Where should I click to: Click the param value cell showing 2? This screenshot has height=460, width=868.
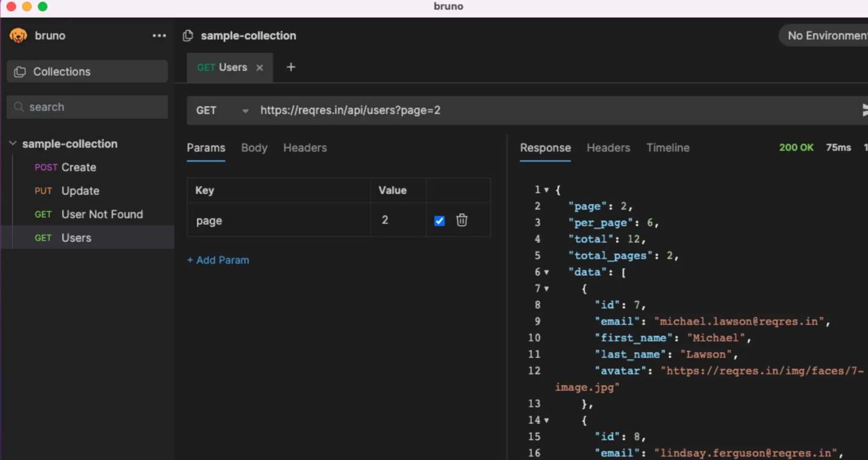(398, 221)
